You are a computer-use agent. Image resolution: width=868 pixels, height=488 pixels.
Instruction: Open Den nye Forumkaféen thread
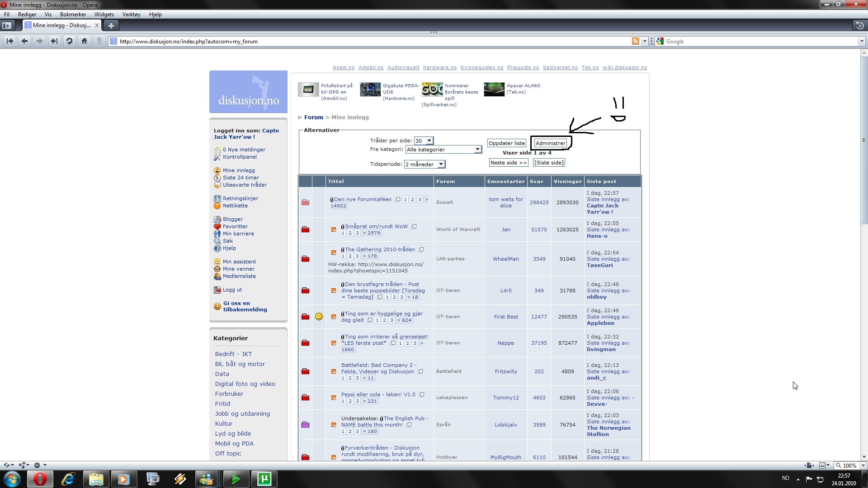(x=363, y=199)
